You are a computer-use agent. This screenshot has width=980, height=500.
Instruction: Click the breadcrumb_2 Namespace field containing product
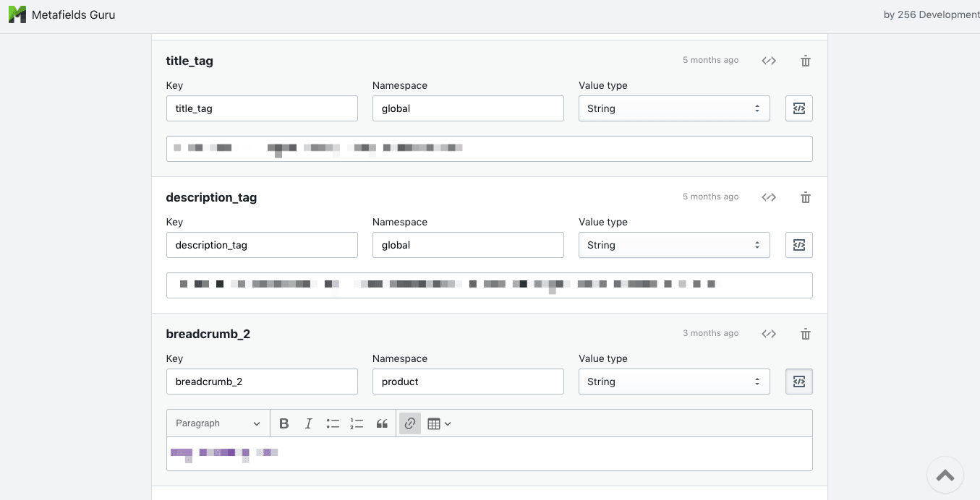[468, 382]
